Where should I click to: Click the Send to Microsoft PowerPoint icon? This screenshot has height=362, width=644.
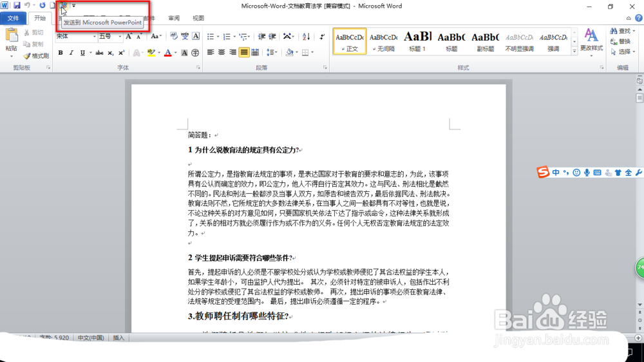[63, 5]
